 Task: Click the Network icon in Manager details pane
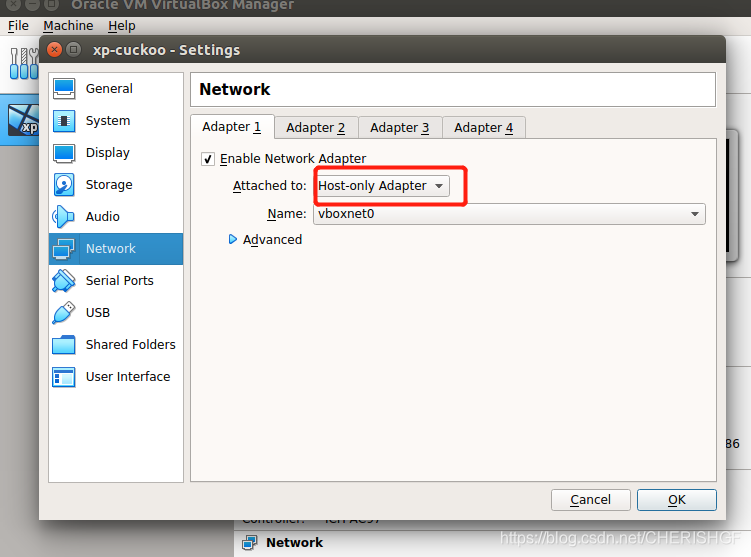click(x=249, y=543)
